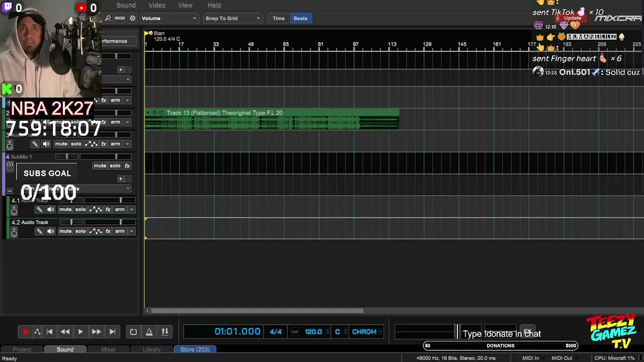644x362 pixels.
Task: Mute track 3
Action: 61,144
